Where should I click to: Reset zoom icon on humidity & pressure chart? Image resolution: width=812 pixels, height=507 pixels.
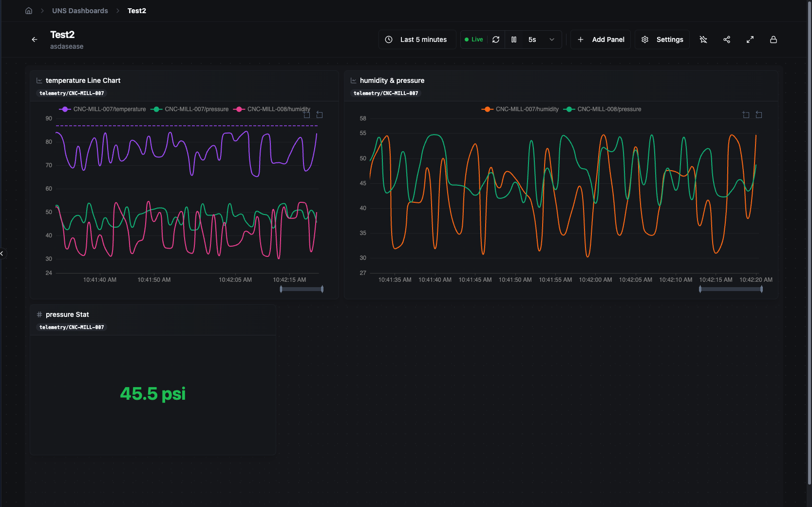(x=759, y=115)
